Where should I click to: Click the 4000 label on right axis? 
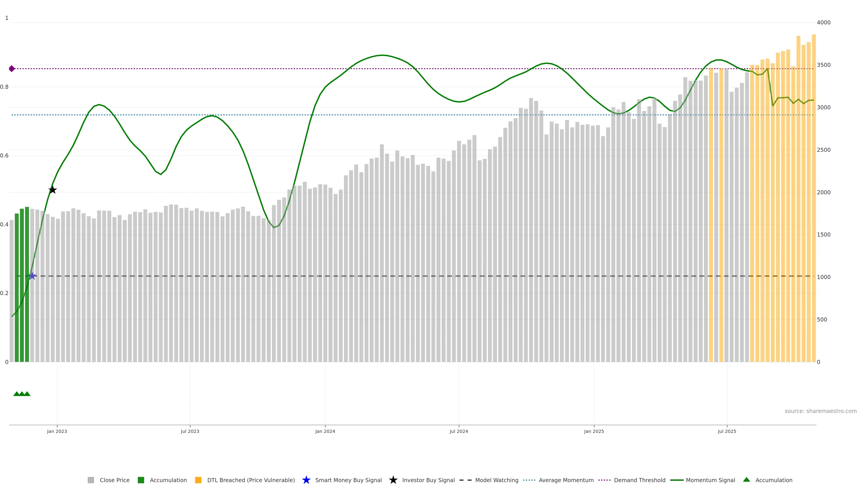(823, 23)
